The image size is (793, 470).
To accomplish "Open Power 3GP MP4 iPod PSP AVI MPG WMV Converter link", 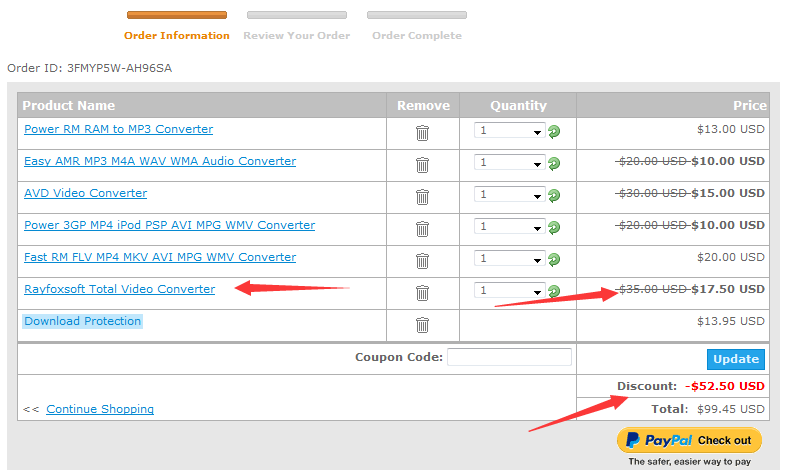I will coord(169,225).
